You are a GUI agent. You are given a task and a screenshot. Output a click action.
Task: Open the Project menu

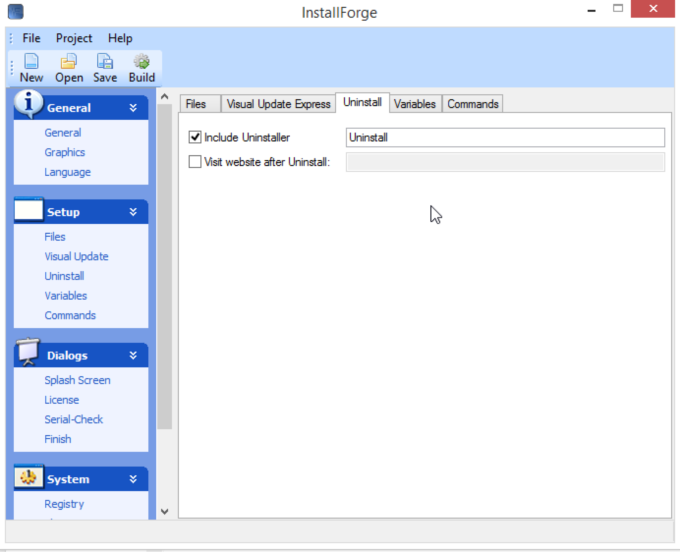point(74,38)
